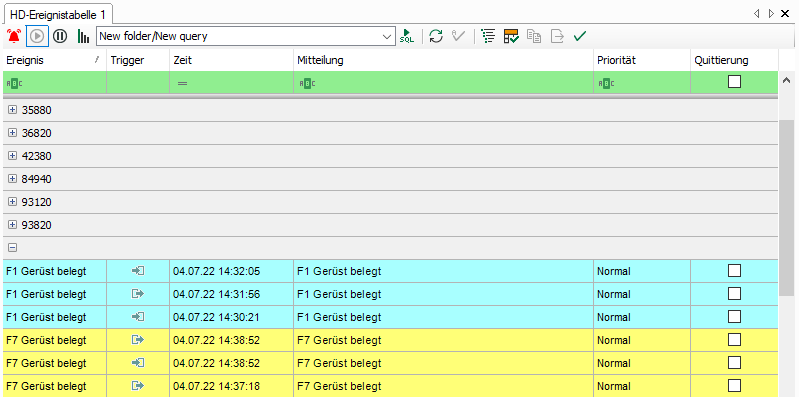Click the vertical scrollbar thumb
The width and height of the screenshot is (799, 397).
coord(787,207)
